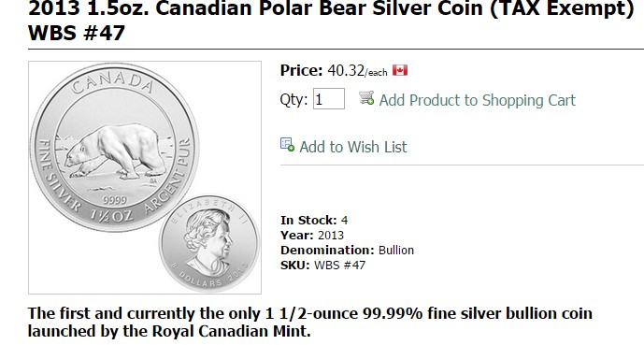The width and height of the screenshot is (644, 345).
Task: Click the 9999 purity mark on the coin
Action: (x=115, y=200)
